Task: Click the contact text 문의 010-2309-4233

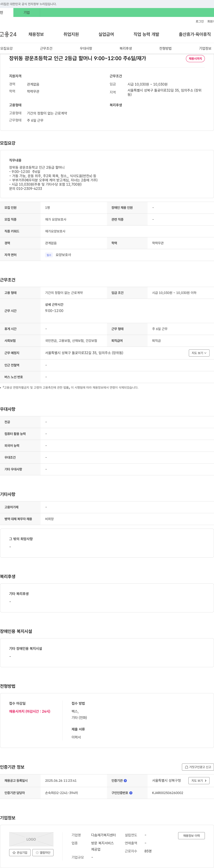Action: 26,189
